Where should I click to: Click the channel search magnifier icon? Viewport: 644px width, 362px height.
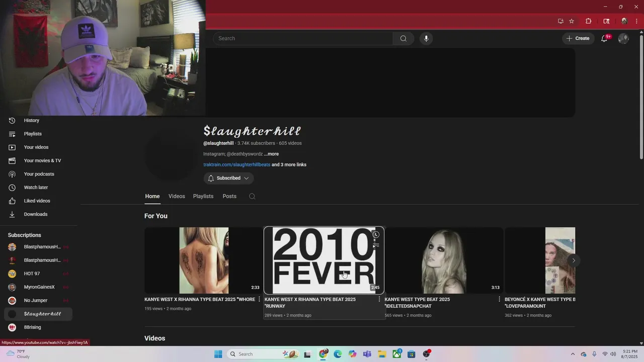click(252, 197)
